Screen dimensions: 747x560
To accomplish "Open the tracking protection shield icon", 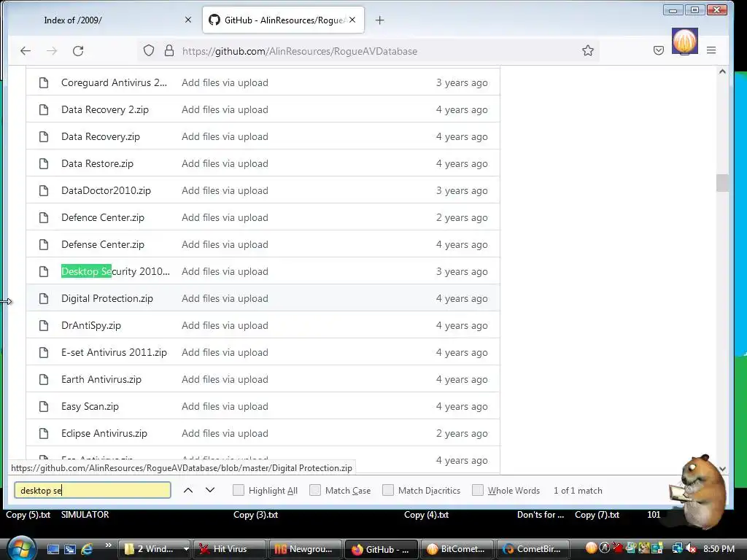I will 149,50.
